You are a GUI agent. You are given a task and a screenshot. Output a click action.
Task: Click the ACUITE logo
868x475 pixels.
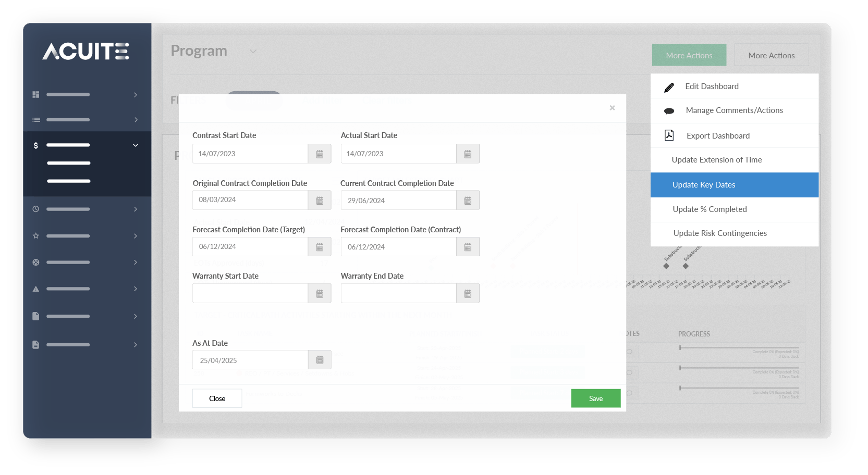pyautogui.click(x=85, y=52)
